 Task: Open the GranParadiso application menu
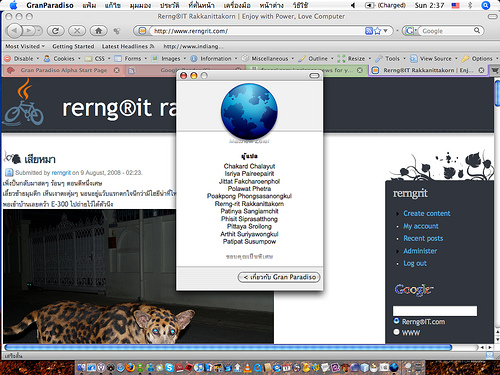click(x=50, y=5)
